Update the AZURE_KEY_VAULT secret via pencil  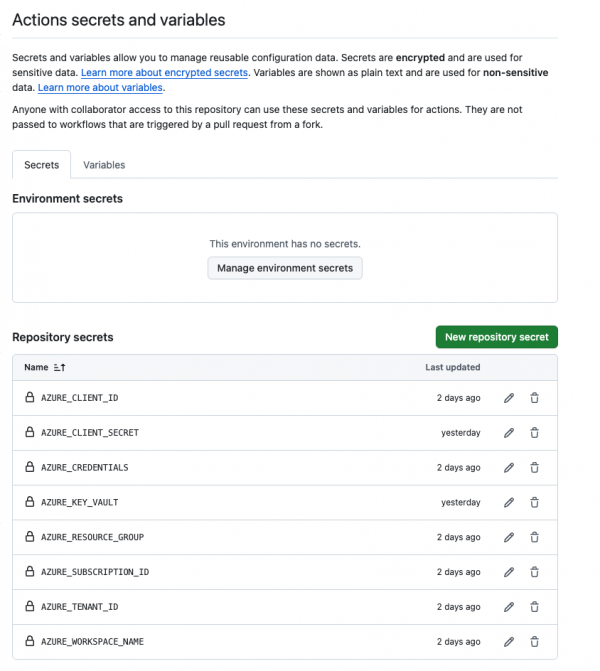509,502
